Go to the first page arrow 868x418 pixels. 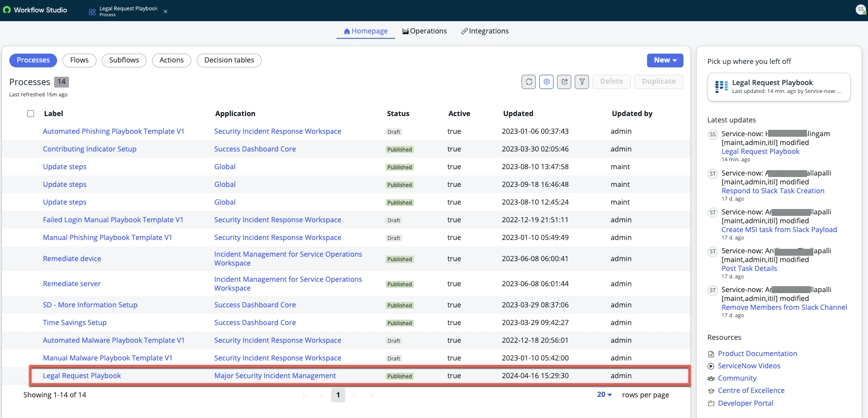coord(306,395)
